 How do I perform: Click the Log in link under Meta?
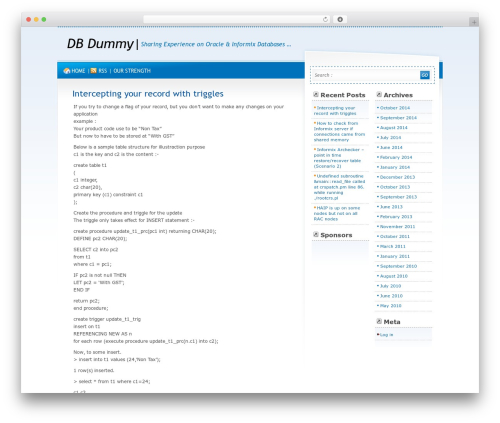point(386,335)
